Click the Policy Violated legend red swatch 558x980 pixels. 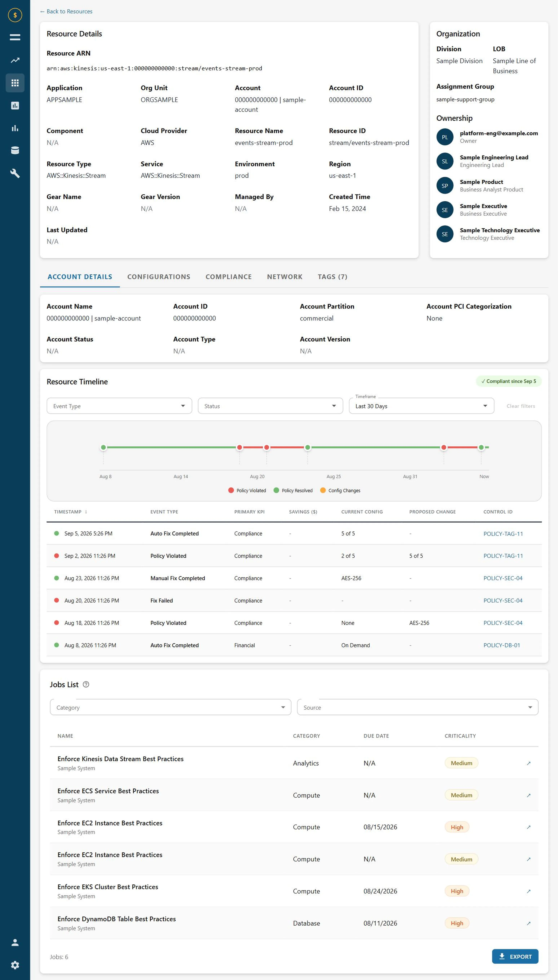(x=231, y=490)
